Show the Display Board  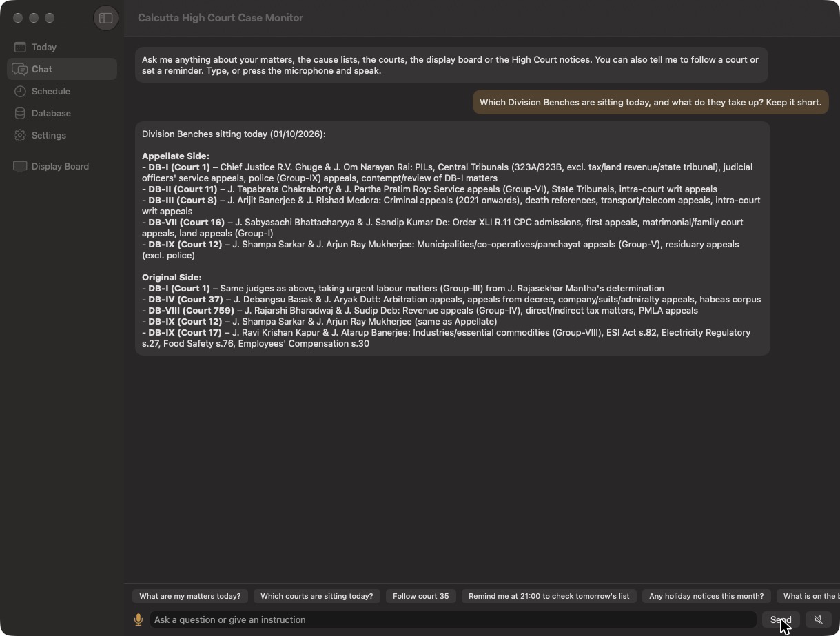tap(62, 166)
